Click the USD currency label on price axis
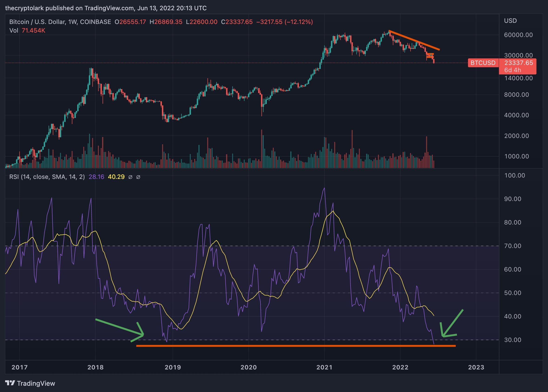This screenshot has height=392, width=548. [510, 21]
